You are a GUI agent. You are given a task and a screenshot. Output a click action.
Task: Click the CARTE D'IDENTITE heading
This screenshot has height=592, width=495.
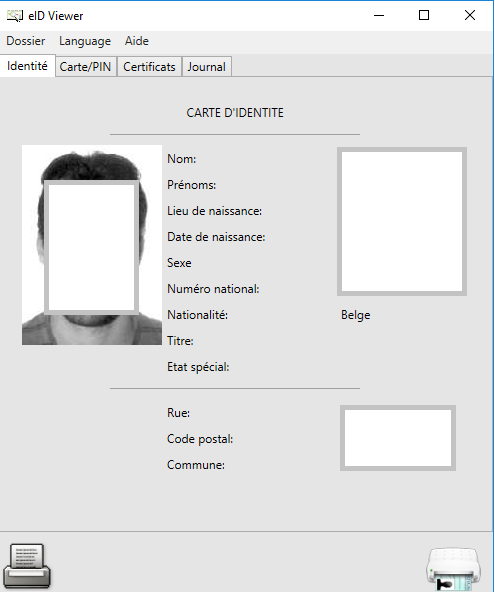click(235, 113)
